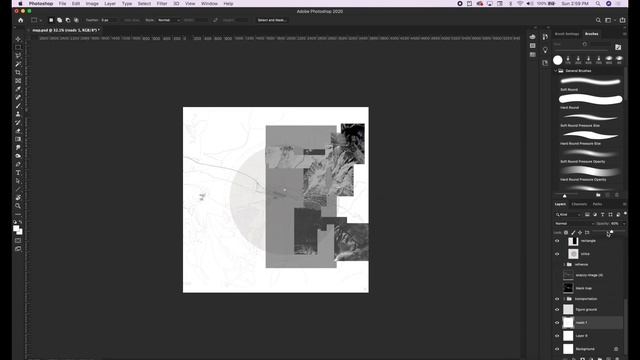Click the Lock image pixels brush icon
Image resolution: width=640 pixels, height=360 pixels.
pyautogui.click(x=573, y=233)
